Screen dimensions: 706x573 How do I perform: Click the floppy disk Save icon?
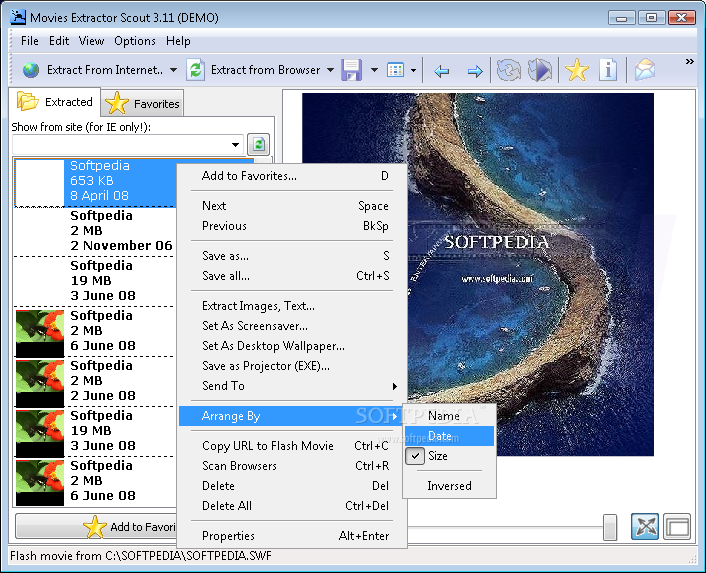(351, 70)
